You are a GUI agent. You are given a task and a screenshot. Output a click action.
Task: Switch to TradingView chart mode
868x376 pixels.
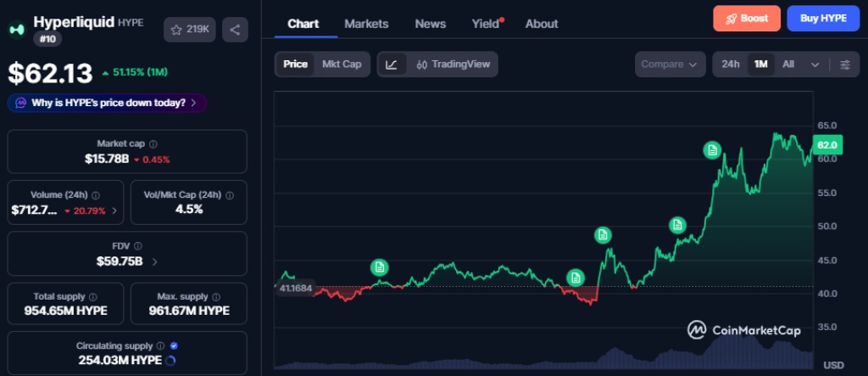[453, 65]
